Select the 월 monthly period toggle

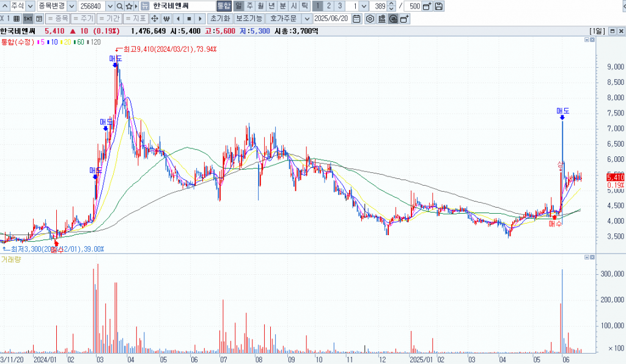[260, 6]
